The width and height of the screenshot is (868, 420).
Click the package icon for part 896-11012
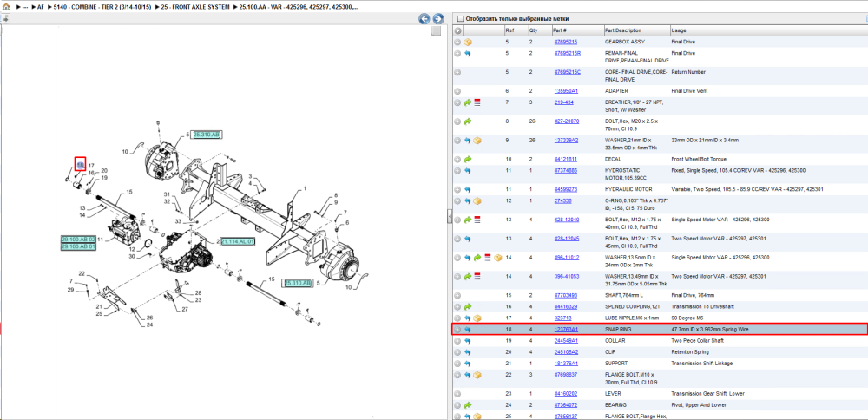[x=497, y=258]
